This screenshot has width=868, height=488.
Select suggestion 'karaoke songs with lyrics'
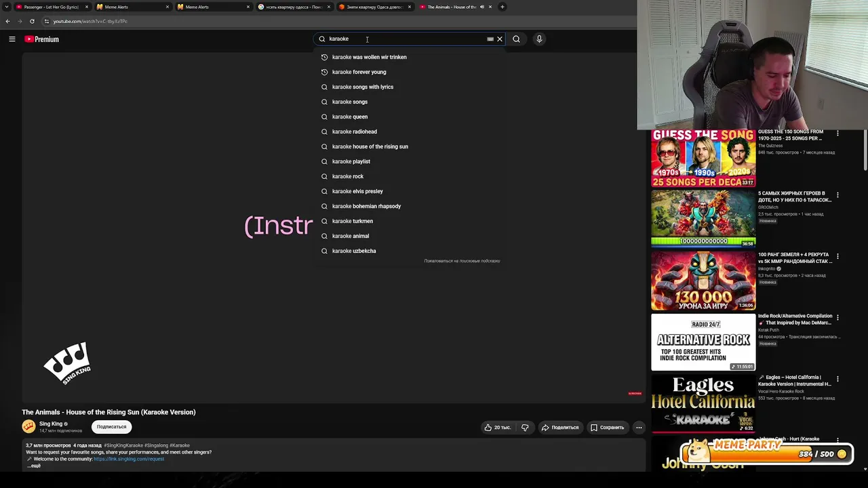pyautogui.click(x=410, y=87)
